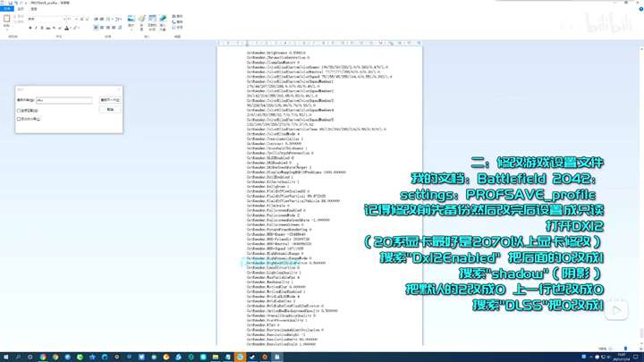The height and width of the screenshot is (362, 644).
Task: Click Select all in the Editing group
Action: tap(177, 28)
